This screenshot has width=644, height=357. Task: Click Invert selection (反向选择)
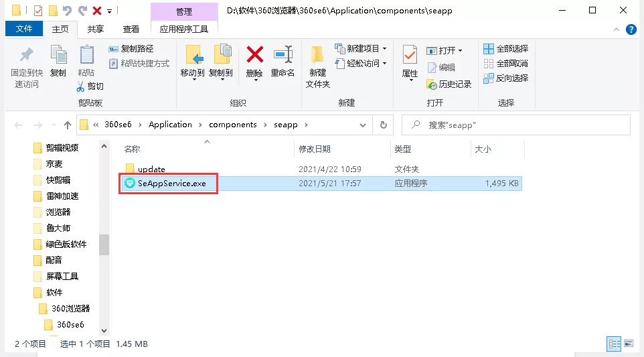(x=505, y=78)
